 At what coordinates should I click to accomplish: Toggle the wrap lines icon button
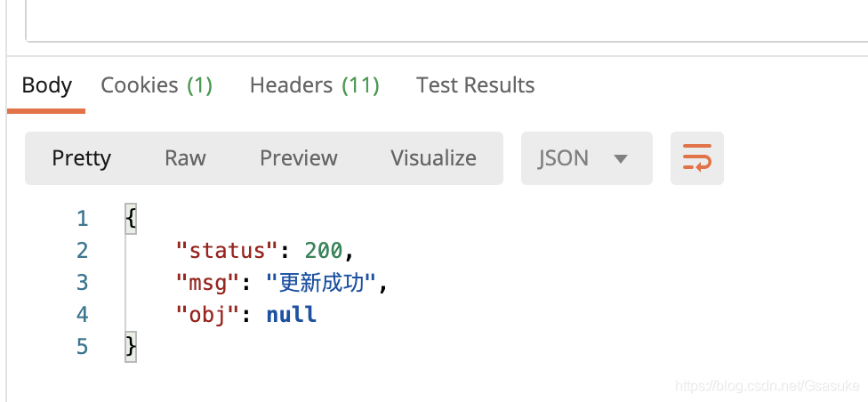[697, 157]
